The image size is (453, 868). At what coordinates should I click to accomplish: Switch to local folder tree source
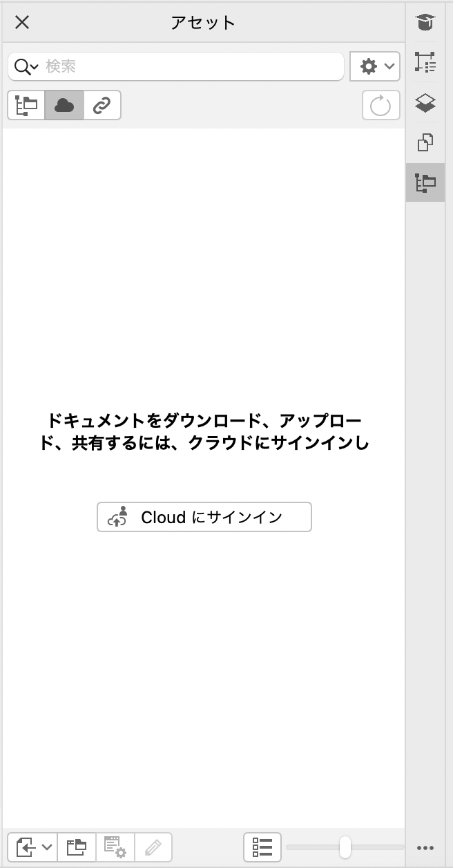26,105
